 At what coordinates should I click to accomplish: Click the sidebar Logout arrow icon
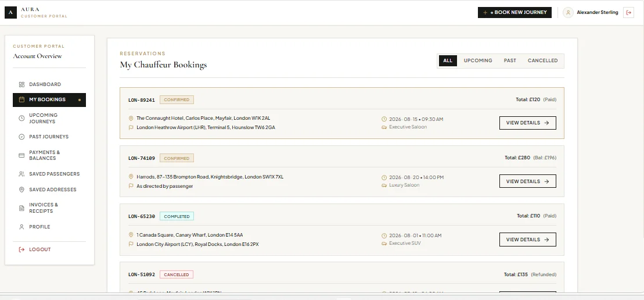21,249
